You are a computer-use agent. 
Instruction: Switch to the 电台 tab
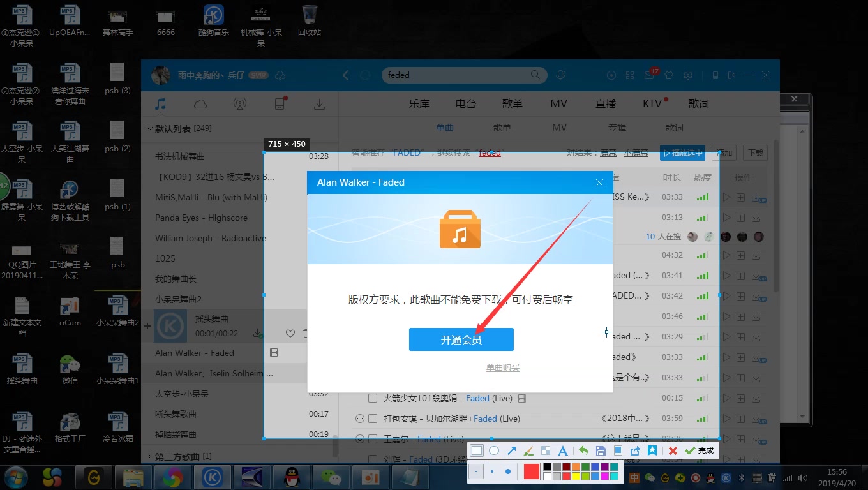point(466,103)
